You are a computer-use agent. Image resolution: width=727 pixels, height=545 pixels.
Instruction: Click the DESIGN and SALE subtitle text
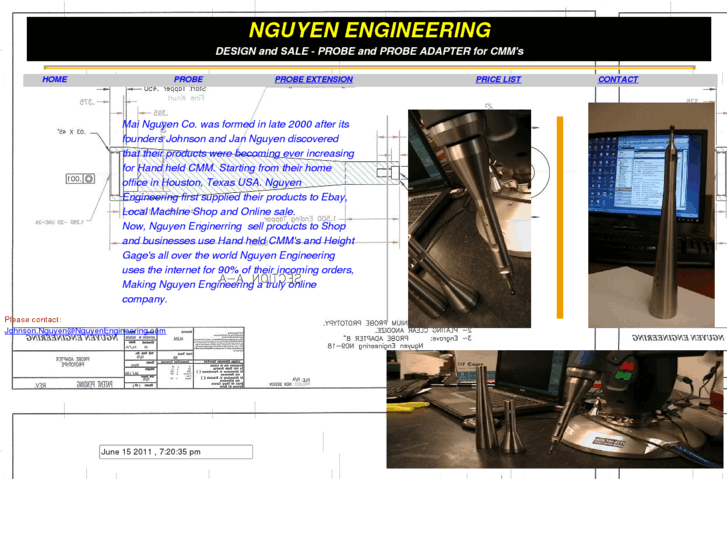click(x=370, y=51)
